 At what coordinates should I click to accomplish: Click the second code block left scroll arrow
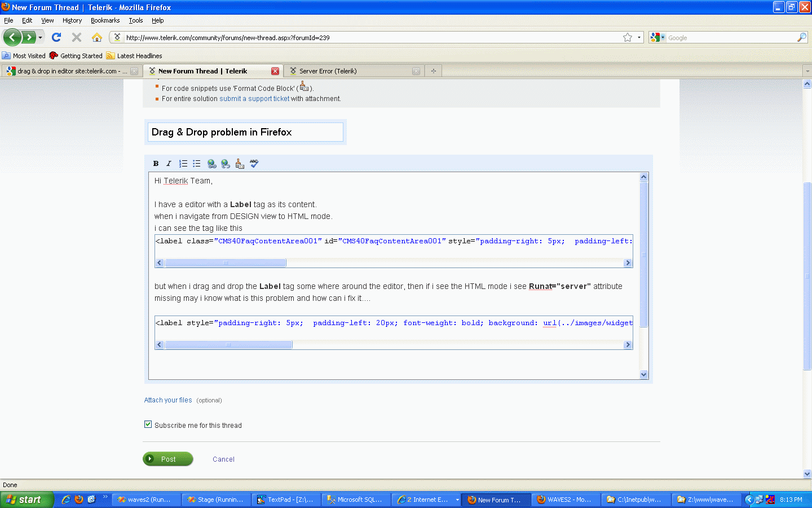coord(160,345)
